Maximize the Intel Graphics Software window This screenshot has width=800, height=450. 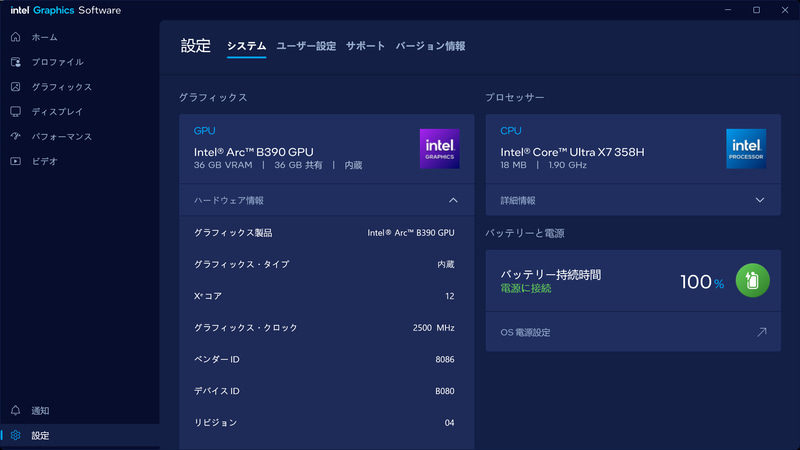(756, 10)
